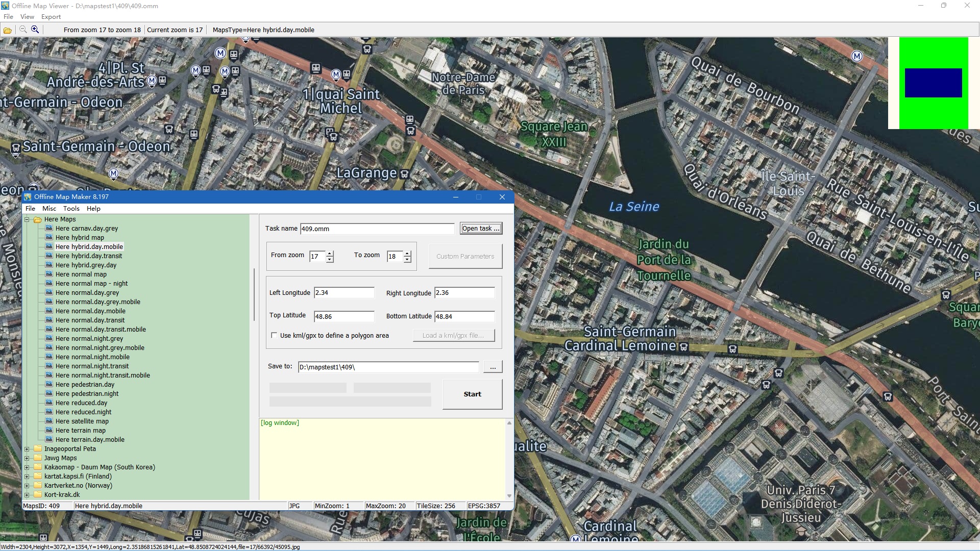Click the Right Longitude field
This screenshot has width=980, height=551.
pyautogui.click(x=464, y=293)
